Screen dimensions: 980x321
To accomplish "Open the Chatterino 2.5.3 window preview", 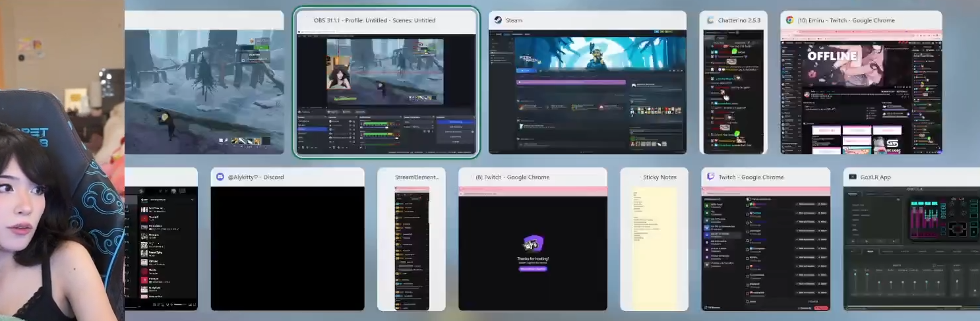I will (x=733, y=83).
